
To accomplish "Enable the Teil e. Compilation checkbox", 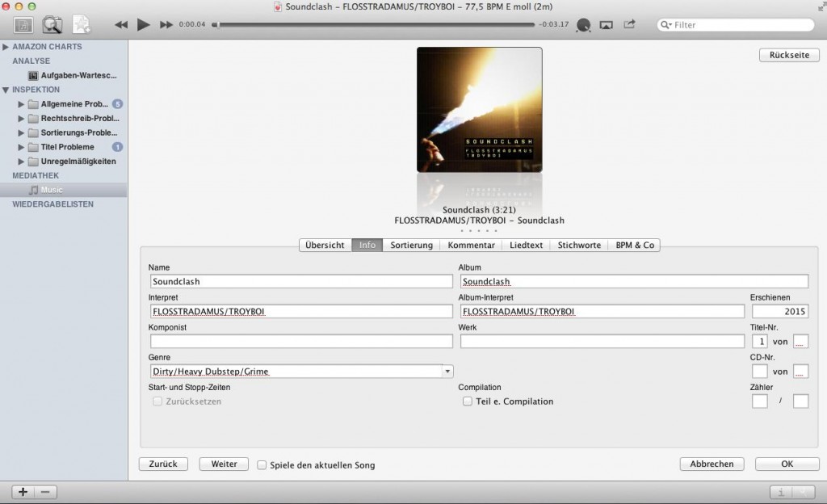I will pos(467,401).
